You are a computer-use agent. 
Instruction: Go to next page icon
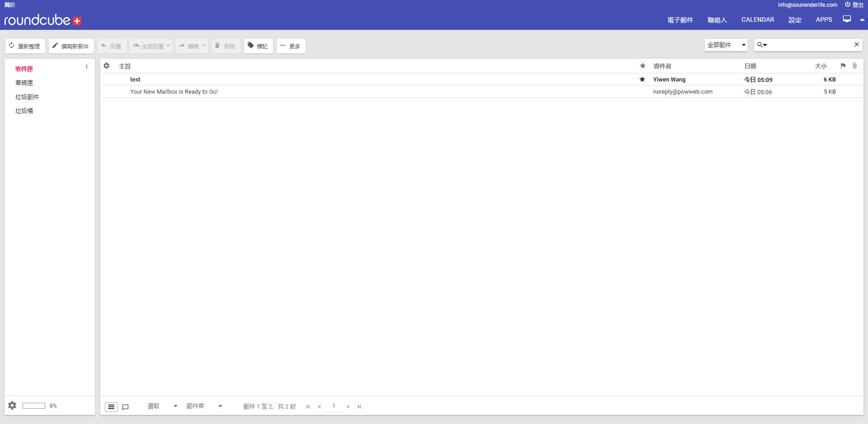348,406
